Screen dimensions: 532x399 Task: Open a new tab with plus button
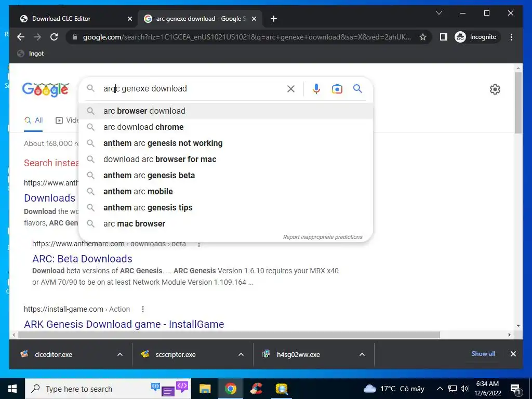274,19
